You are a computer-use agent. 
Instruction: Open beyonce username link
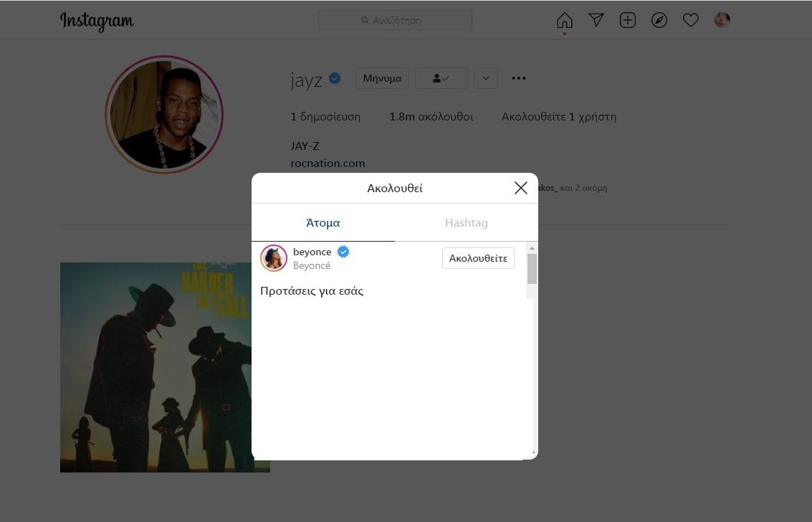click(x=312, y=252)
